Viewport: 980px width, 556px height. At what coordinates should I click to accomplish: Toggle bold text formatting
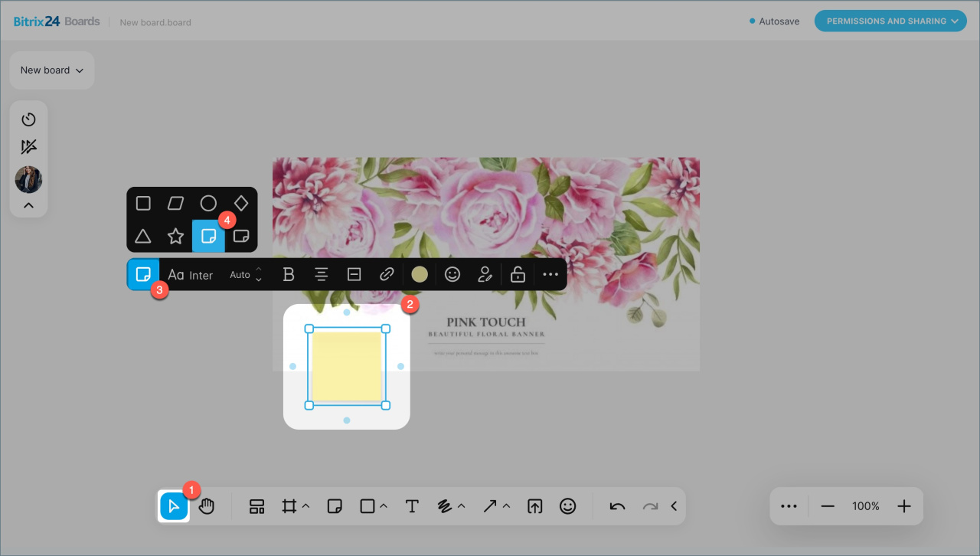point(289,274)
